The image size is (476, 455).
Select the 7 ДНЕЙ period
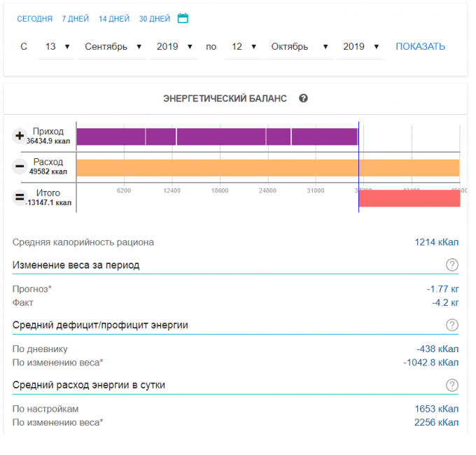tap(75, 19)
